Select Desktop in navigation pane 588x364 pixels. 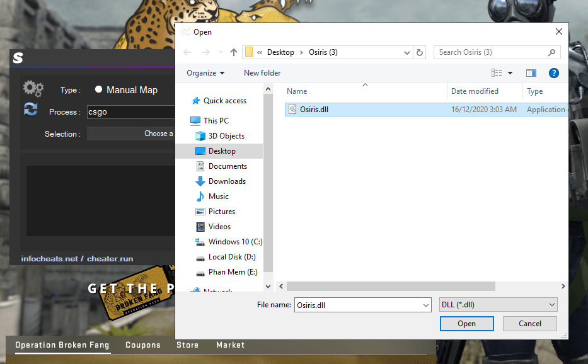click(x=219, y=151)
